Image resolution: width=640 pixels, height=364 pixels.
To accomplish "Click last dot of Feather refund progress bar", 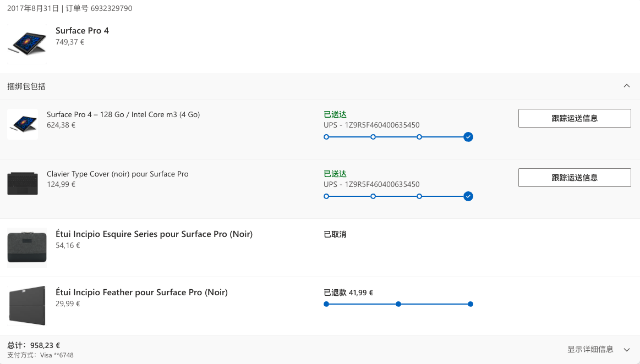I will [471, 304].
